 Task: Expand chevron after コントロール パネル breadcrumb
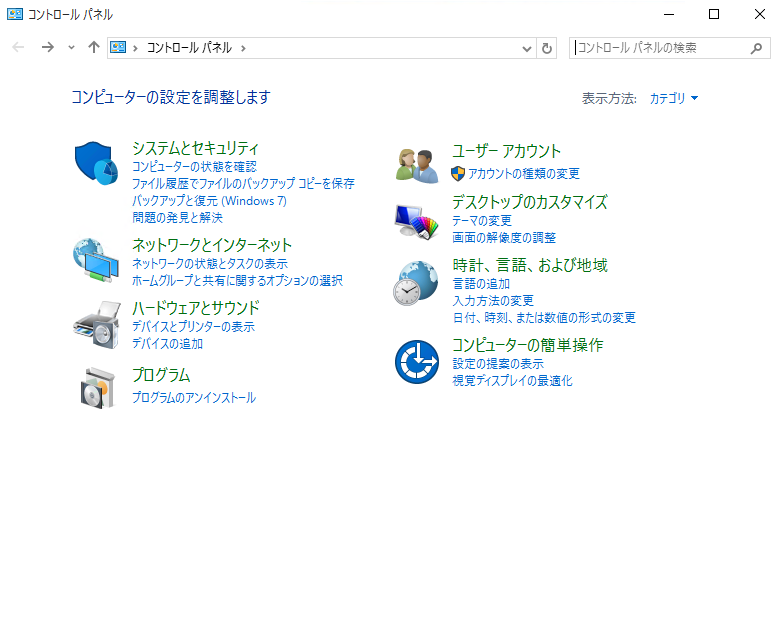click(243, 48)
